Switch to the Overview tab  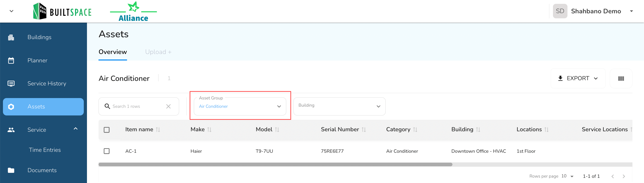point(113,52)
